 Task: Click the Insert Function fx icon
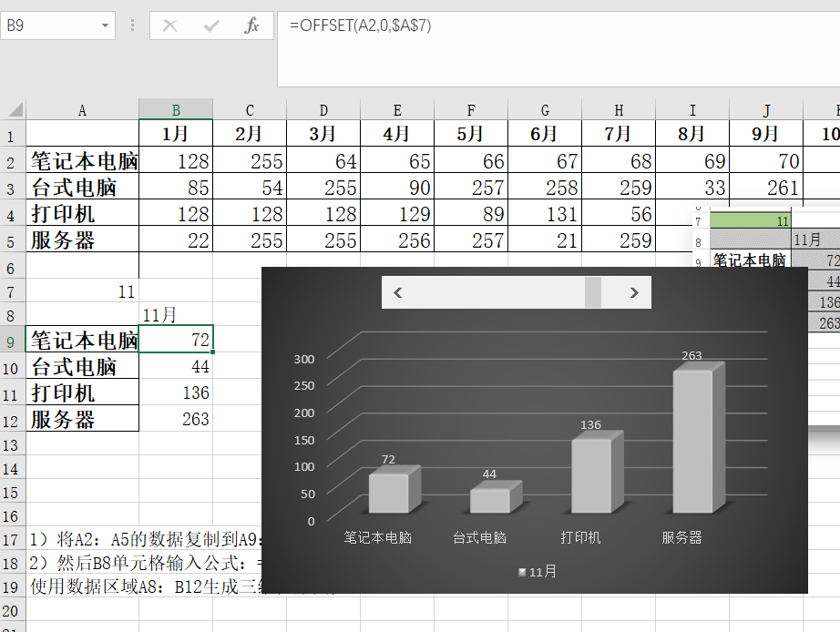click(x=251, y=25)
